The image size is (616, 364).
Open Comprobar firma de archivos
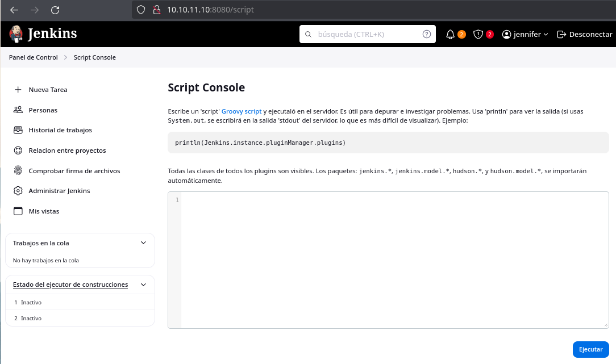coord(74,171)
